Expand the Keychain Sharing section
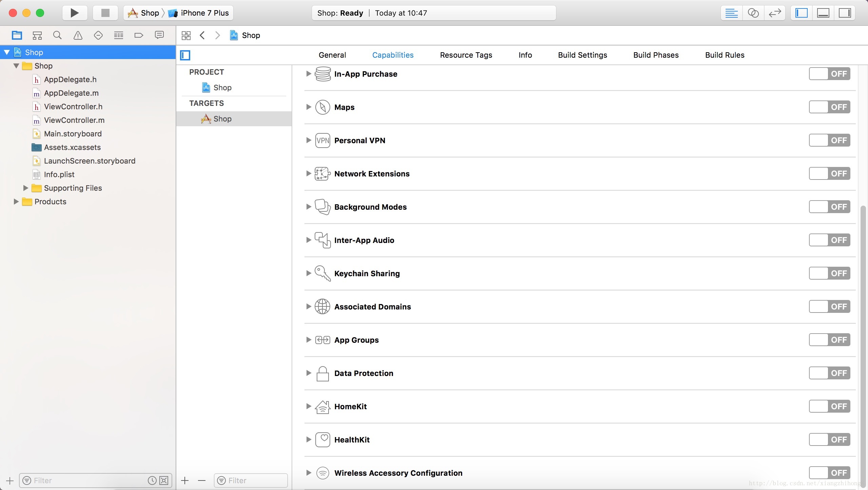Image resolution: width=868 pixels, height=490 pixels. click(x=308, y=273)
